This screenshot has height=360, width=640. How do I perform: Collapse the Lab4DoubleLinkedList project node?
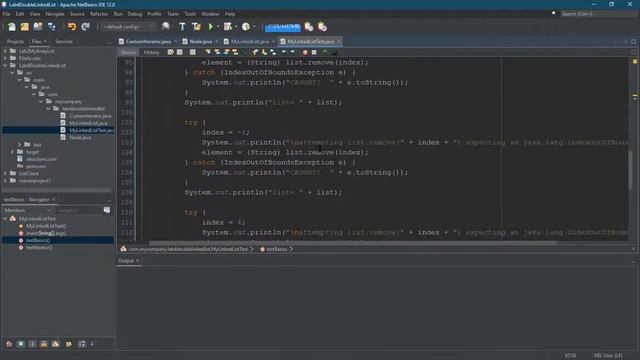pyautogui.click(x=5, y=65)
